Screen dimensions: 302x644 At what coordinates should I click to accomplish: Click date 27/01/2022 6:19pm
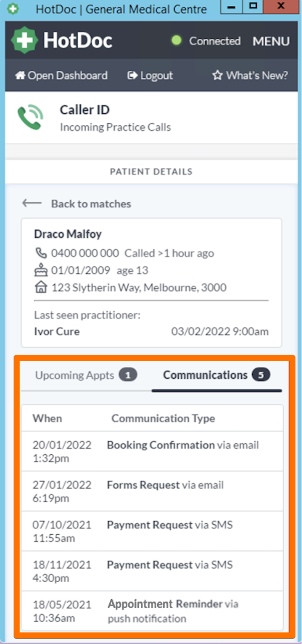(62, 492)
